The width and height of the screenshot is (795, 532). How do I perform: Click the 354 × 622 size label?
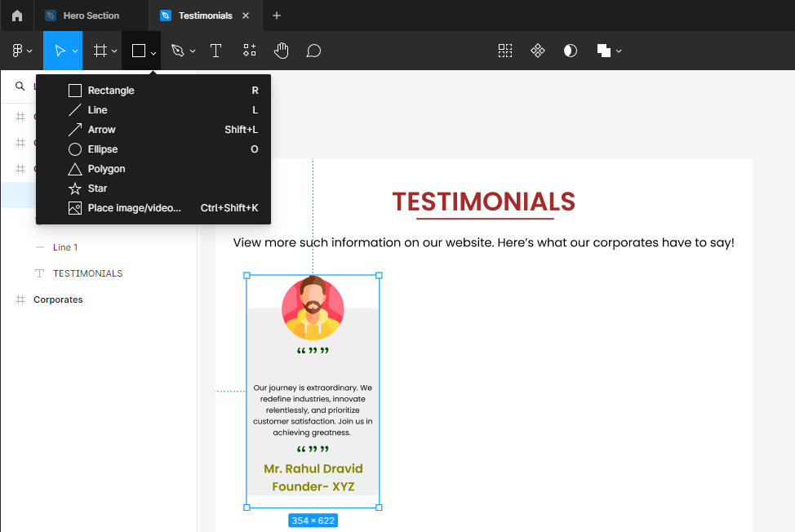pos(313,521)
